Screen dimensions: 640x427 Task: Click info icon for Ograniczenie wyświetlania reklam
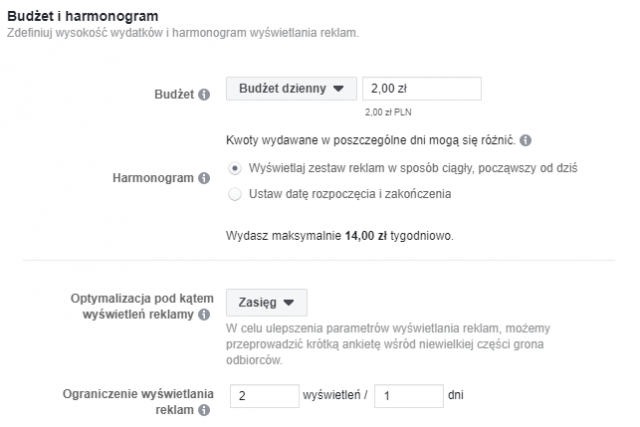pyautogui.click(x=205, y=410)
